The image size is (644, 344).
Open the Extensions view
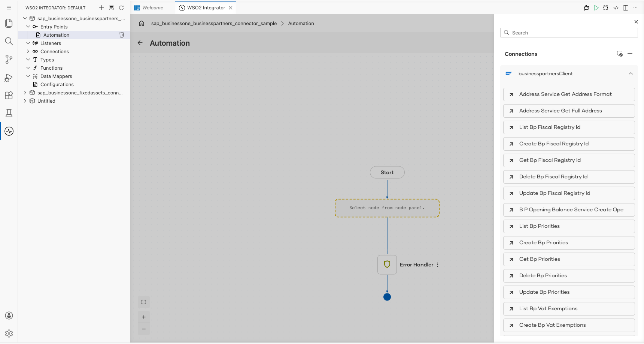9,95
